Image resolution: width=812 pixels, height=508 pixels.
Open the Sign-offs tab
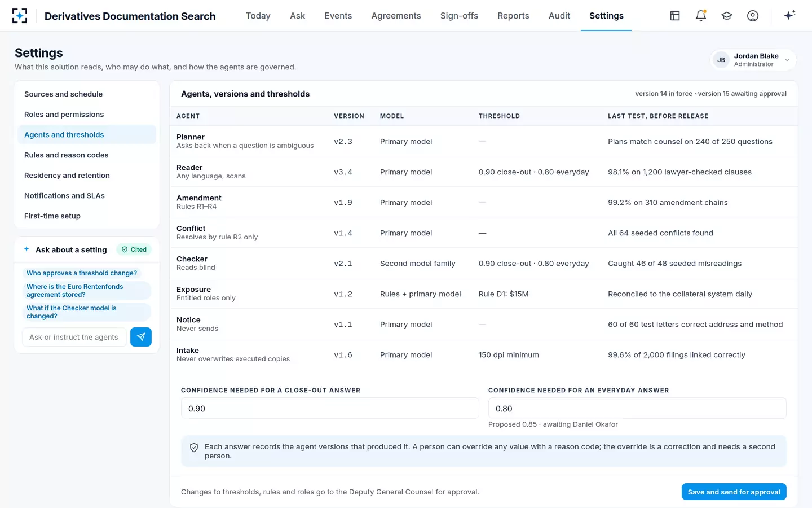tap(459, 16)
